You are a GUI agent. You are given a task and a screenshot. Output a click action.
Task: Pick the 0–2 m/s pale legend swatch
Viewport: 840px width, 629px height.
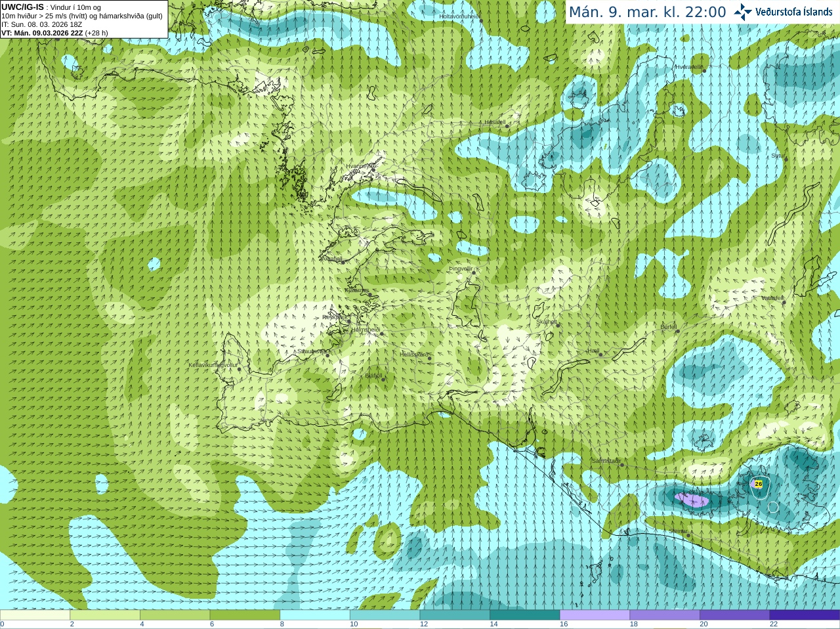35,615
